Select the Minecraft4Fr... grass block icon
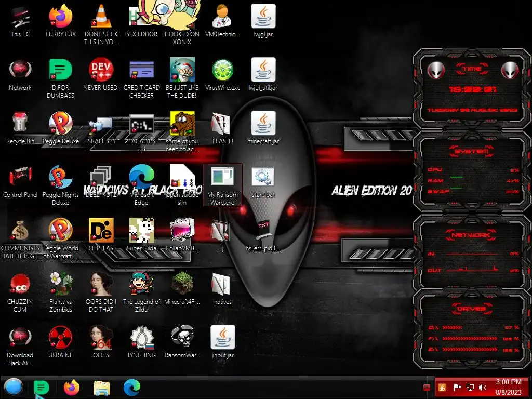 [x=182, y=289]
